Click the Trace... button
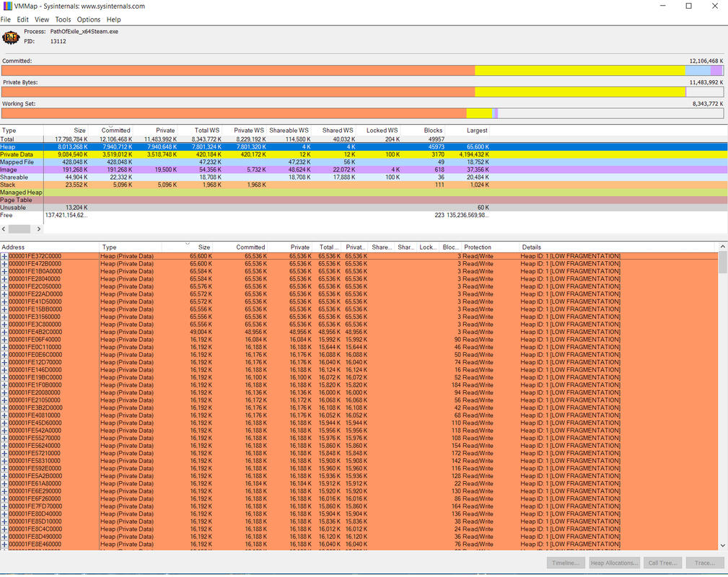 tap(705, 563)
